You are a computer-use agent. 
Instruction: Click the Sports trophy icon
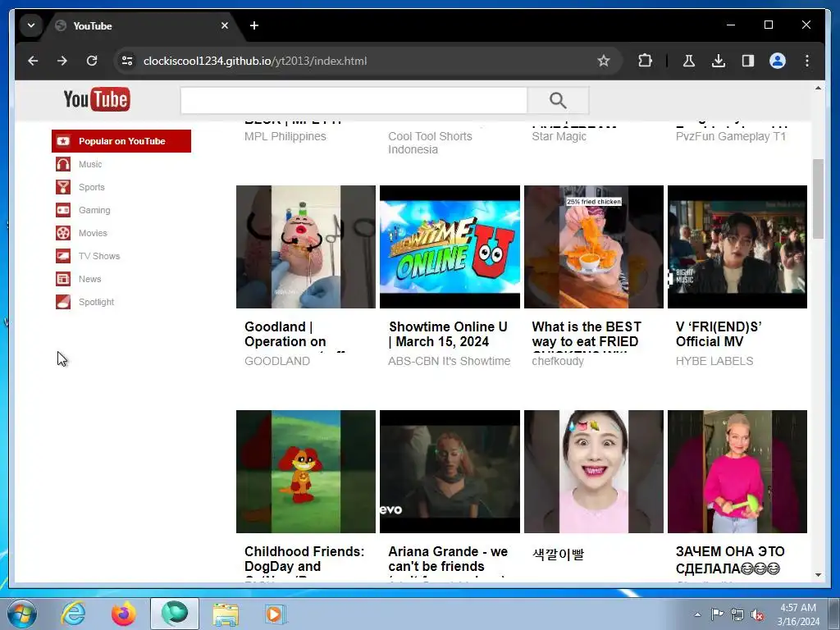click(x=63, y=187)
